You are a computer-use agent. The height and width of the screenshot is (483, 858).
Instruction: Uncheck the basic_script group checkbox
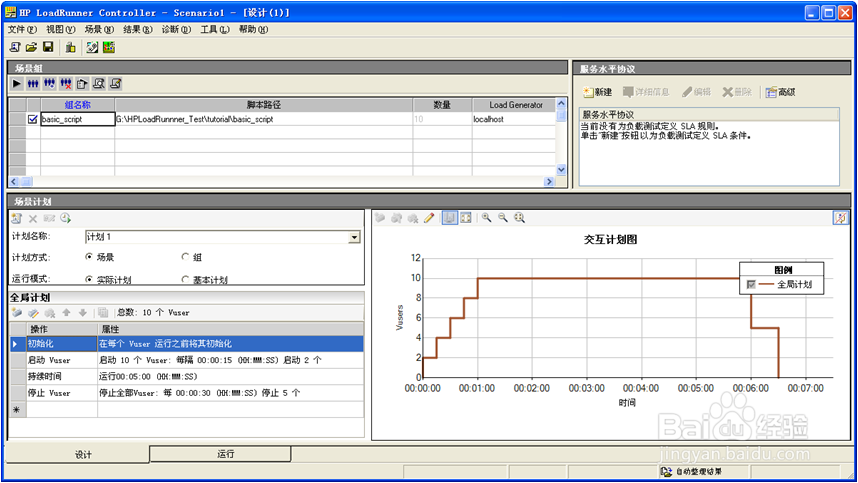[33, 119]
